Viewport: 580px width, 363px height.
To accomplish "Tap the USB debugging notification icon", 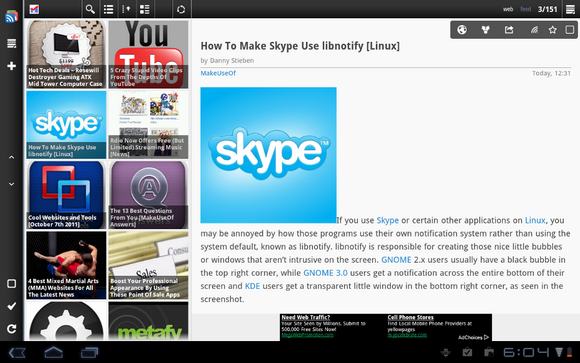I will pos(446,352).
